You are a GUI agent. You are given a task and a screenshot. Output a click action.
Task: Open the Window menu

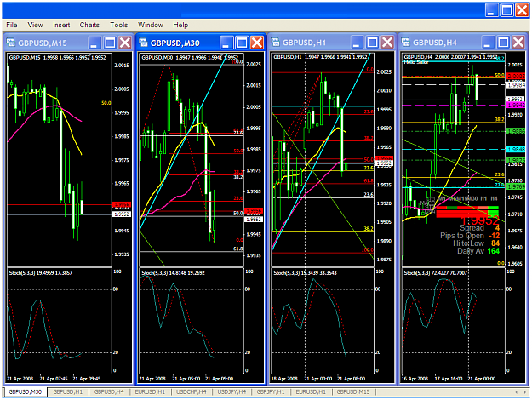click(151, 25)
